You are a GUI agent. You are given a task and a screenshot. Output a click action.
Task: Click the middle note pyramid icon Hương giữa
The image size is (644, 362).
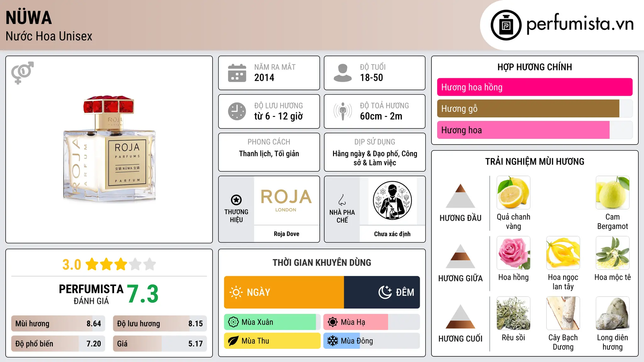point(460,256)
